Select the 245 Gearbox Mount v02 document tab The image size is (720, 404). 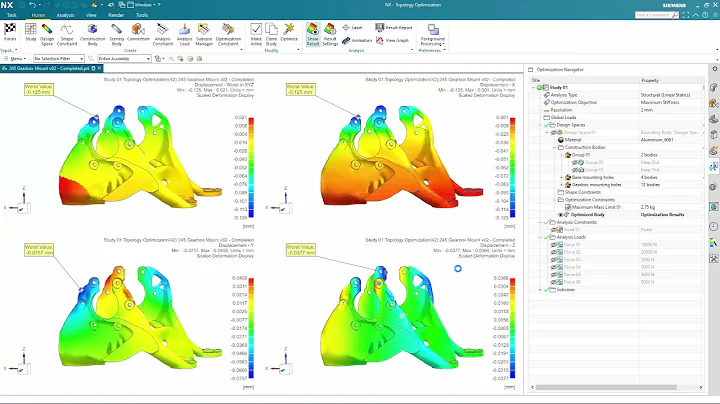click(49, 68)
